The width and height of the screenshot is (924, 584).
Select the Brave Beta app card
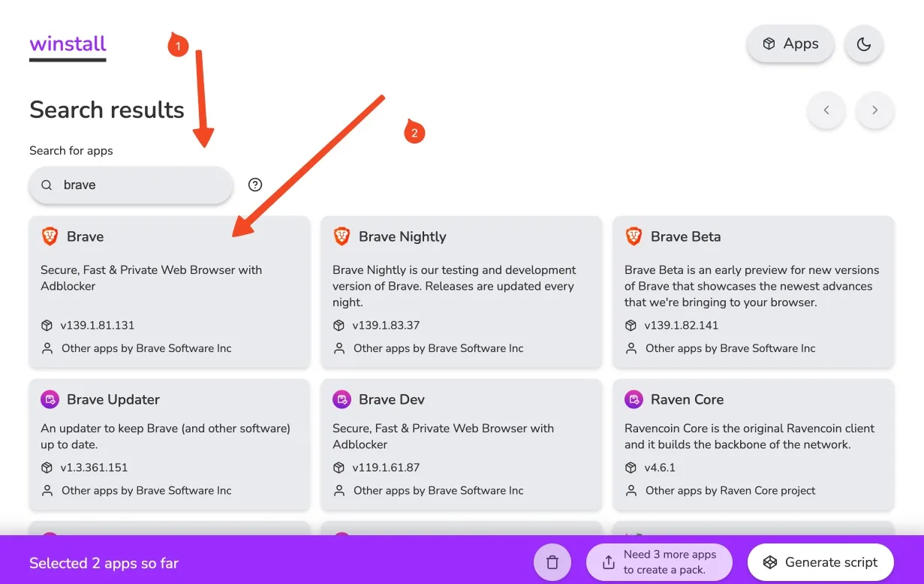tap(753, 292)
